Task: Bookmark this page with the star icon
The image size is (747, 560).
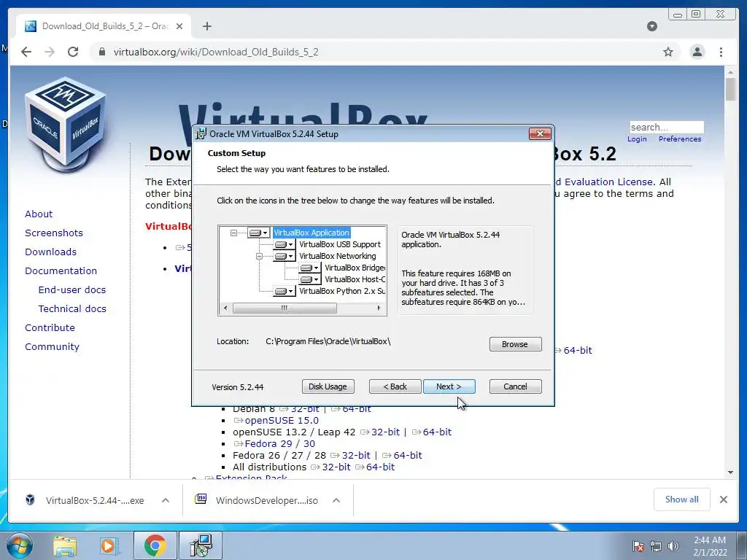Action: click(668, 52)
